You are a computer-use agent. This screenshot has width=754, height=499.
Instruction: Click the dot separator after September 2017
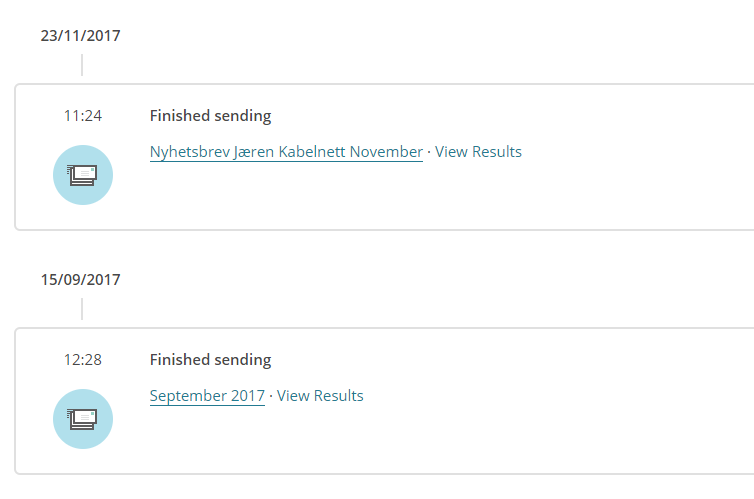point(271,396)
